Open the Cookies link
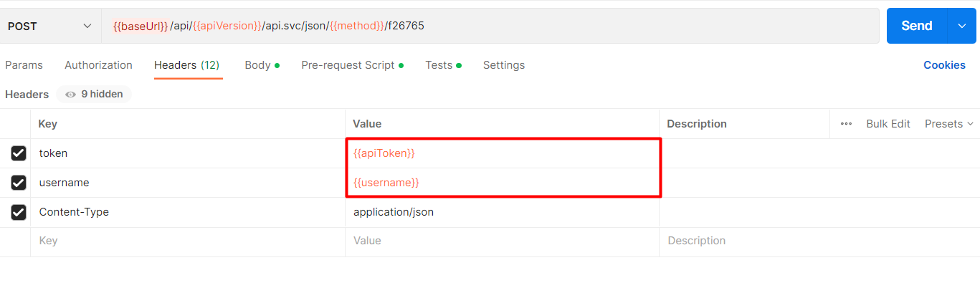 pos(943,65)
